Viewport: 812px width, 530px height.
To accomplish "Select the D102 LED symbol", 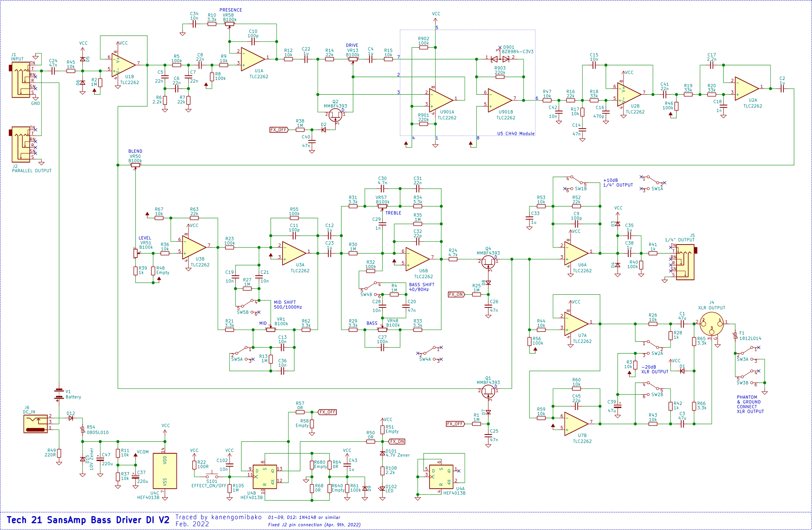I will tap(383, 488).
